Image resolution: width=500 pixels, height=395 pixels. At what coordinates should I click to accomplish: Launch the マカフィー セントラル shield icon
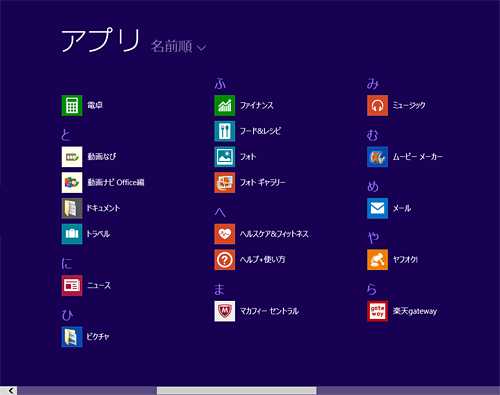tap(225, 311)
